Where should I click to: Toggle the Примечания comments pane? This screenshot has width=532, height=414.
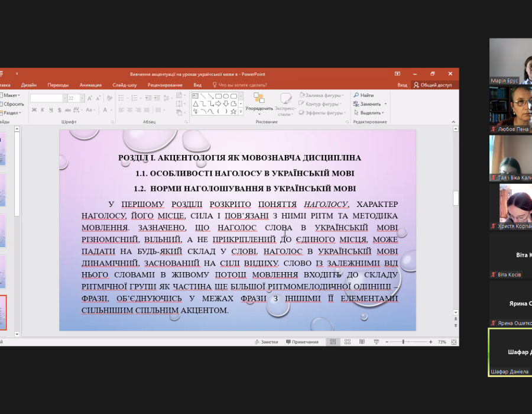[x=302, y=342]
